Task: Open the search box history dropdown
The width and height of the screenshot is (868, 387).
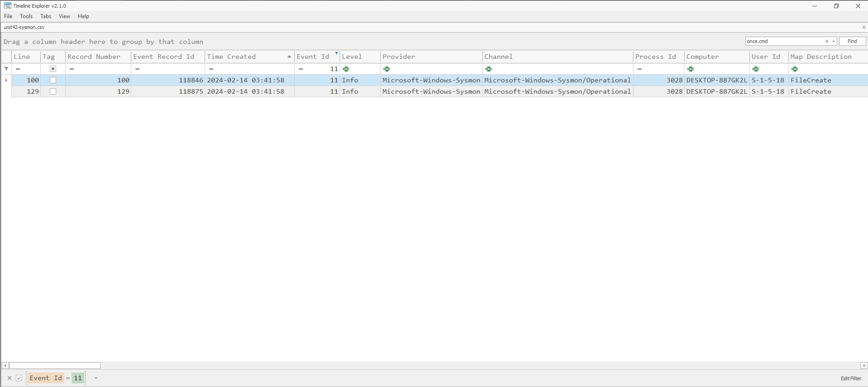Action: tap(833, 41)
